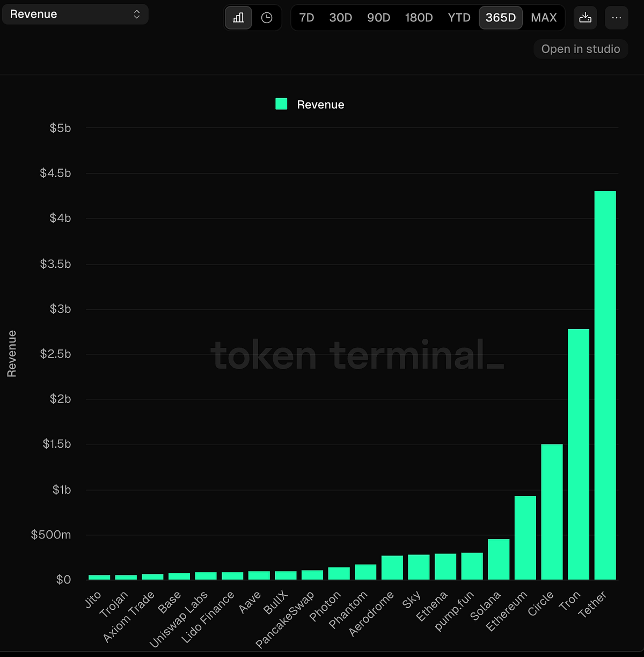Click the Photon revenue bar
Image resolution: width=644 pixels, height=657 pixels.
(339, 573)
